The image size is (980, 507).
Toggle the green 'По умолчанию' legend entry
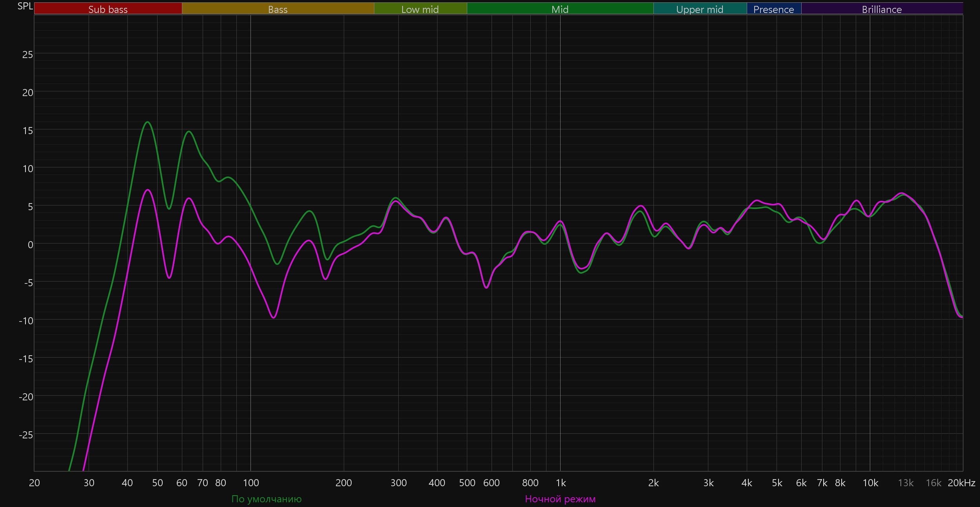pyautogui.click(x=267, y=499)
